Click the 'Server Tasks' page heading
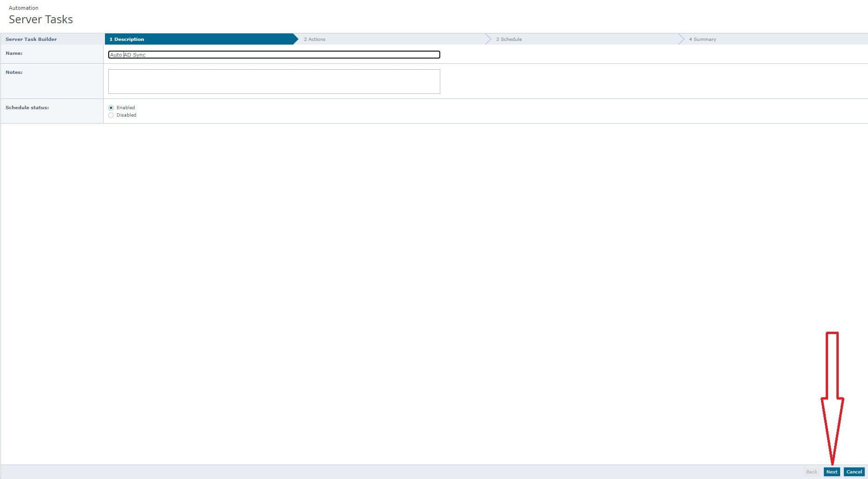The width and height of the screenshot is (868, 479). [41, 20]
